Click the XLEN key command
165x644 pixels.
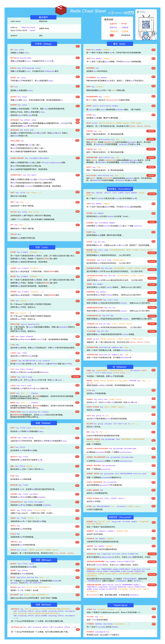(91, 390)
